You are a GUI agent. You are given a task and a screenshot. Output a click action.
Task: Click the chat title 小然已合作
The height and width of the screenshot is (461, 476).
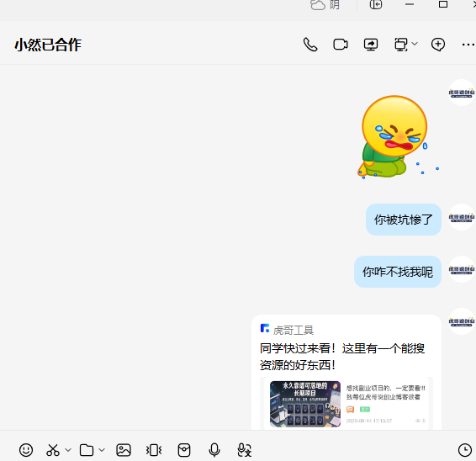point(48,45)
